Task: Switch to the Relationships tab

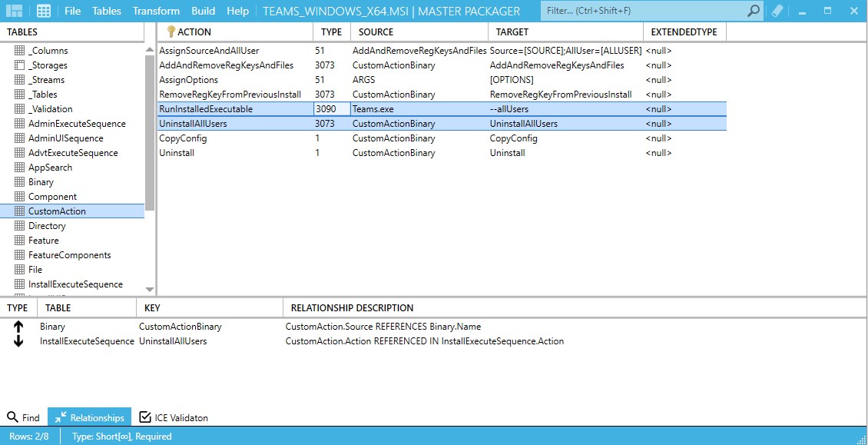Action: point(90,417)
